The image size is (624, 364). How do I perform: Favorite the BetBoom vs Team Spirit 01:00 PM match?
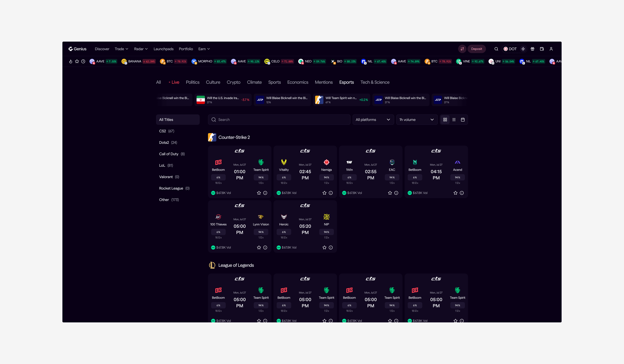[259, 193]
